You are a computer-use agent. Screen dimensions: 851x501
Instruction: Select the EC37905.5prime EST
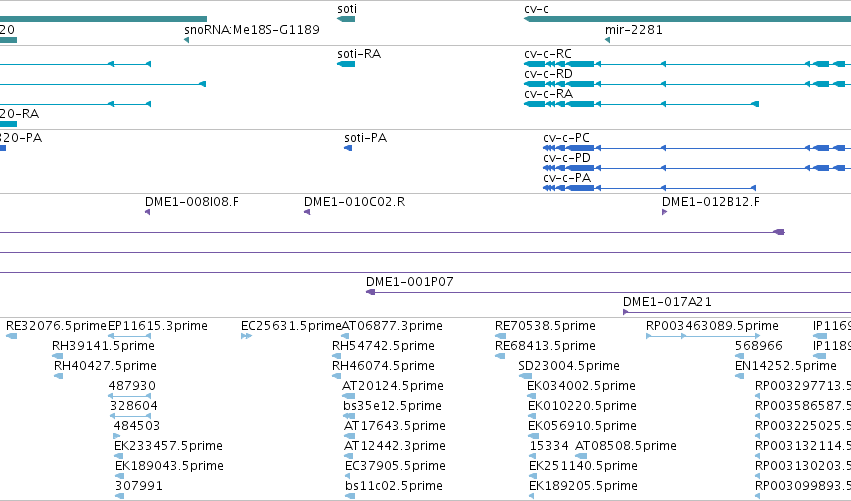click(348, 477)
